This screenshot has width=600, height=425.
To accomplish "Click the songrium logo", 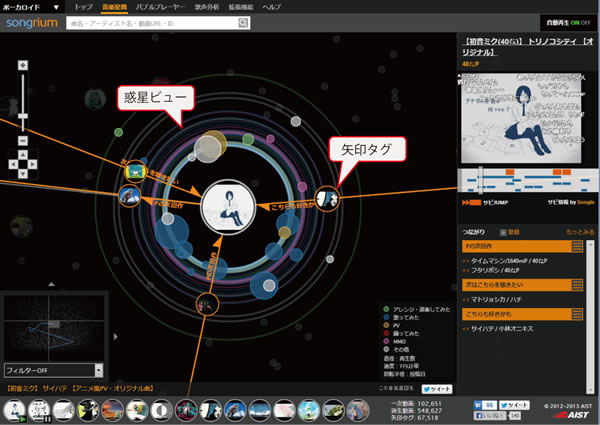I will coord(32,23).
